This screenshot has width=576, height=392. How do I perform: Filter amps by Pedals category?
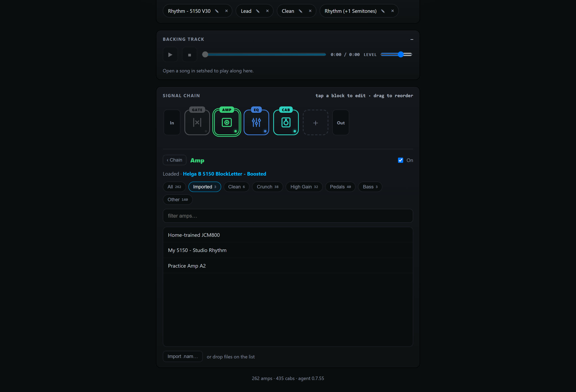(x=340, y=187)
